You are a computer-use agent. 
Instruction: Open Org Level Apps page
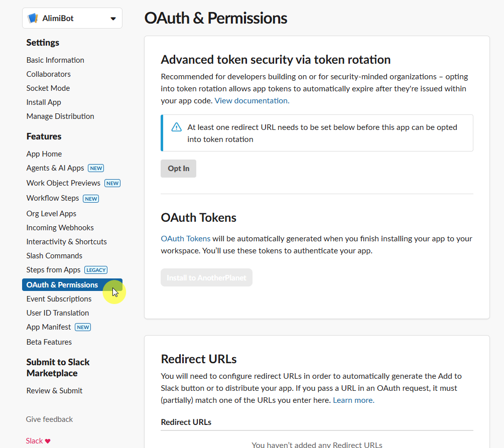(51, 214)
